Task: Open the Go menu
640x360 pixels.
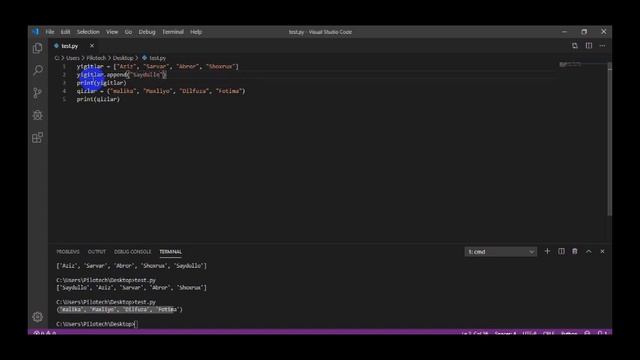Action: point(128,32)
